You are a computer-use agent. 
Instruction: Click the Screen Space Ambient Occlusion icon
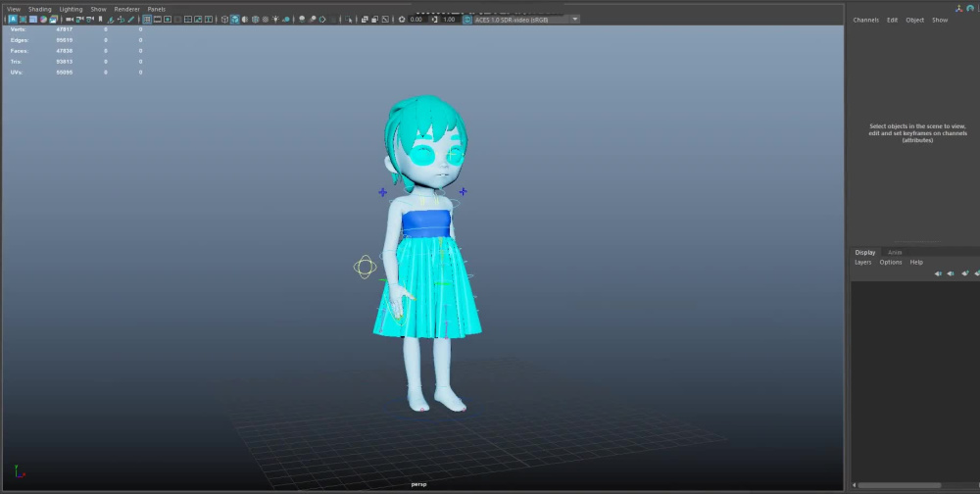click(301, 20)
